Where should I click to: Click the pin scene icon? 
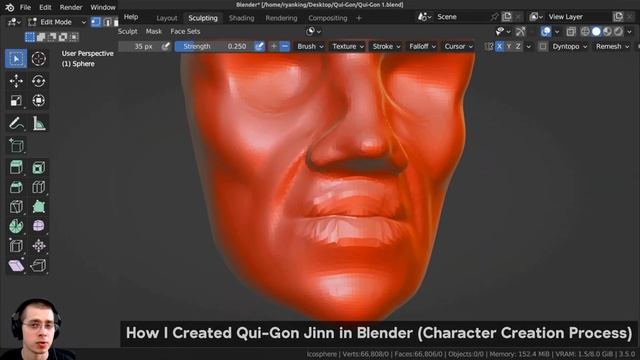tap(495, 17)
